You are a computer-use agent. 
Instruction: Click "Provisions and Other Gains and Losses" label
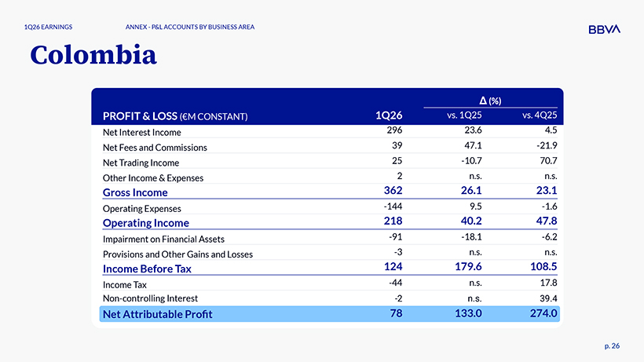(x=177, y=254)
